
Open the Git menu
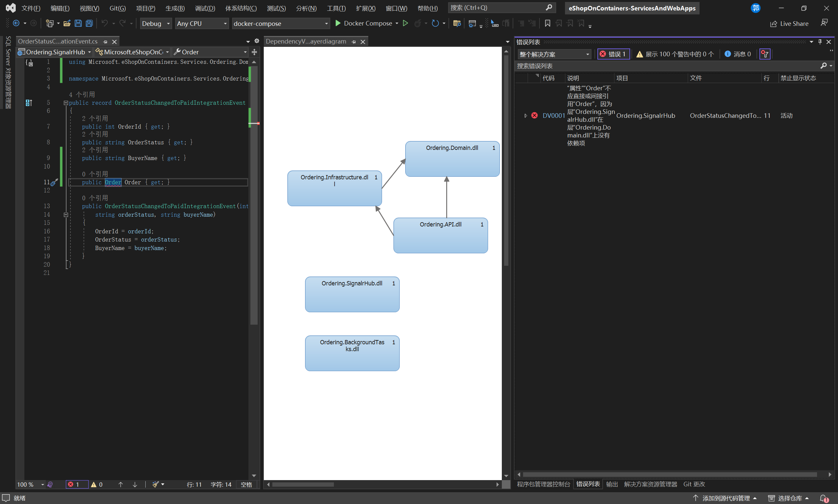click(117, 8)
